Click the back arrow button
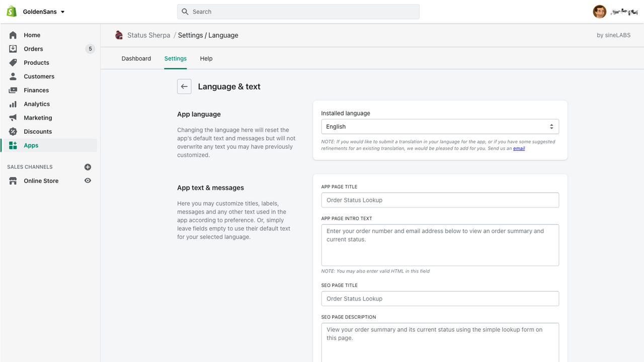This screenshot has height=362, width=644. (x=184, y=86)
